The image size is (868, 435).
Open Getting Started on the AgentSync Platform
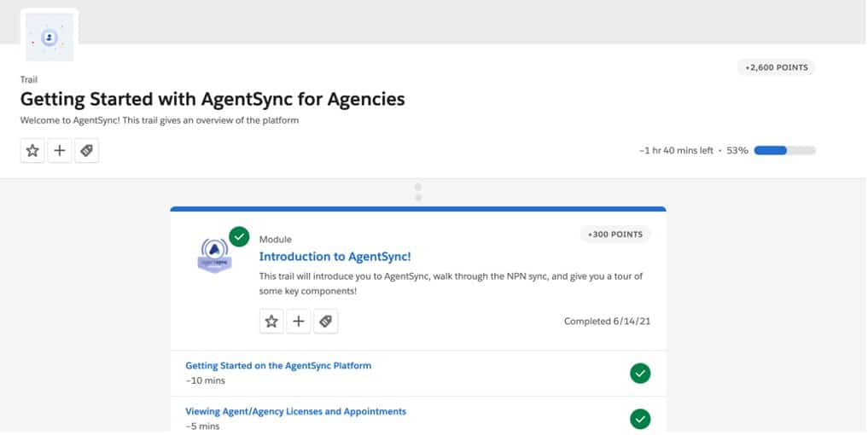[278, 366]
